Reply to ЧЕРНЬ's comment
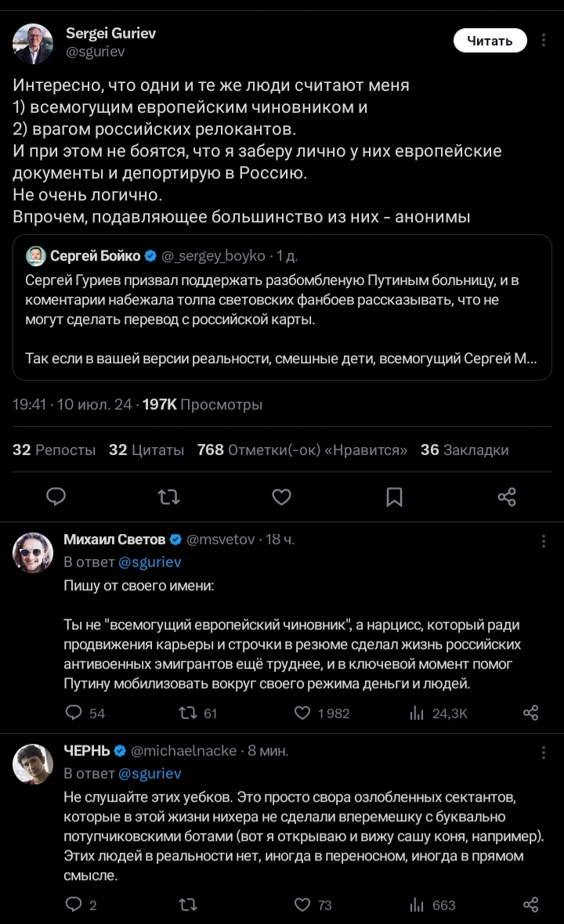Image resolution: width=564 pixels, height=924 pixels. (74, 904)
